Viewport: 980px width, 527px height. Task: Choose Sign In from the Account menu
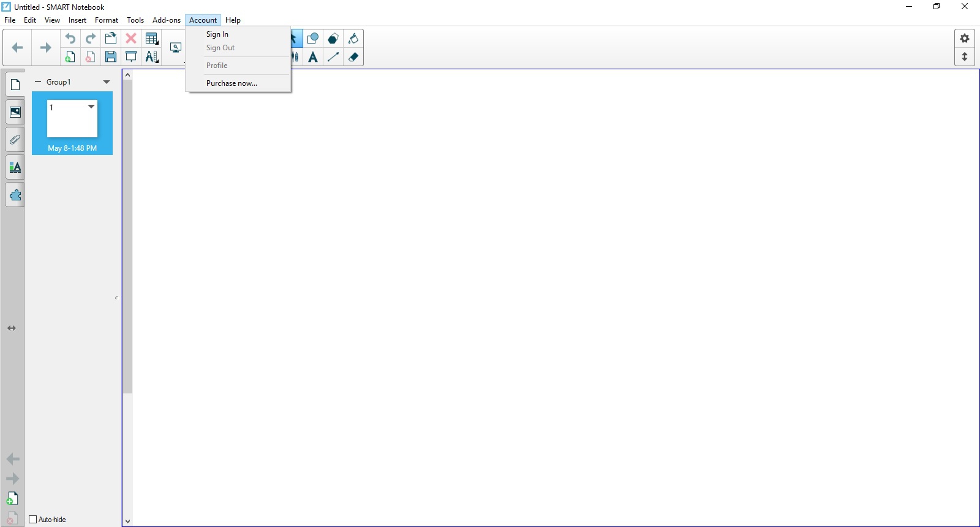point(217,34)
